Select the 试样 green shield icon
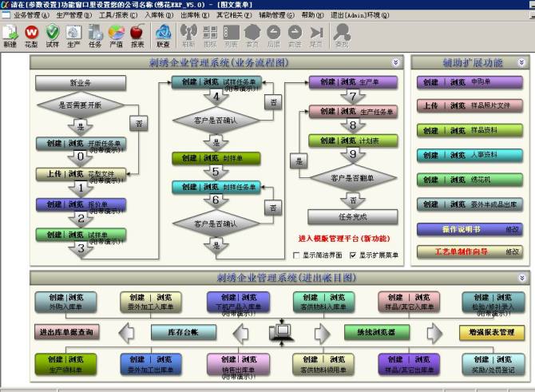535x392 pixels. [53, 35]
